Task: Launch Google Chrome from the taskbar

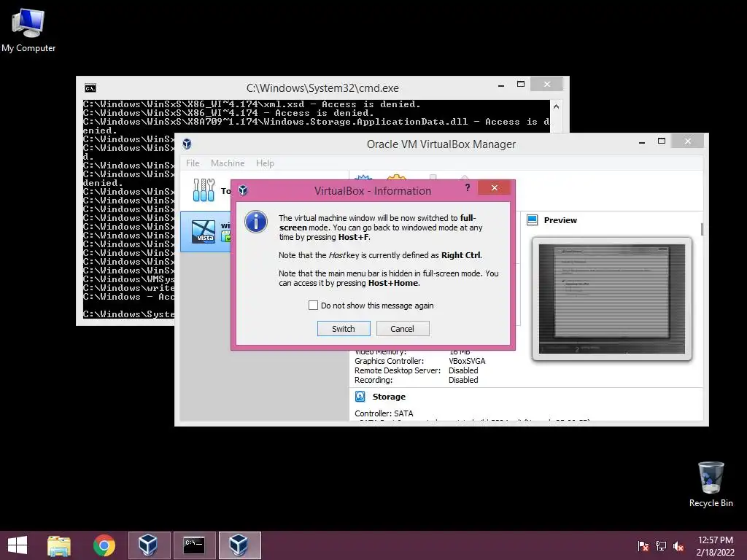Action: [x=104, y=545]
